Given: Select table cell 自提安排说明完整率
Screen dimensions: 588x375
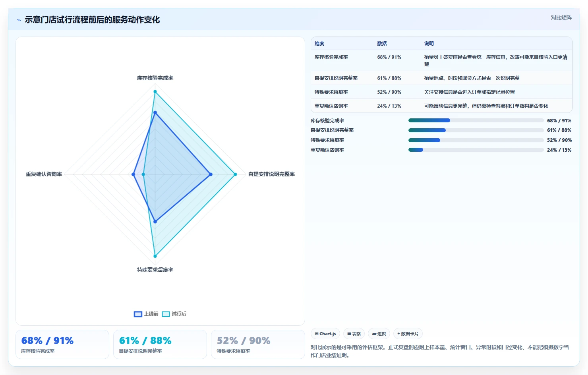Looking at the screenshot, I should coord(336,78).
